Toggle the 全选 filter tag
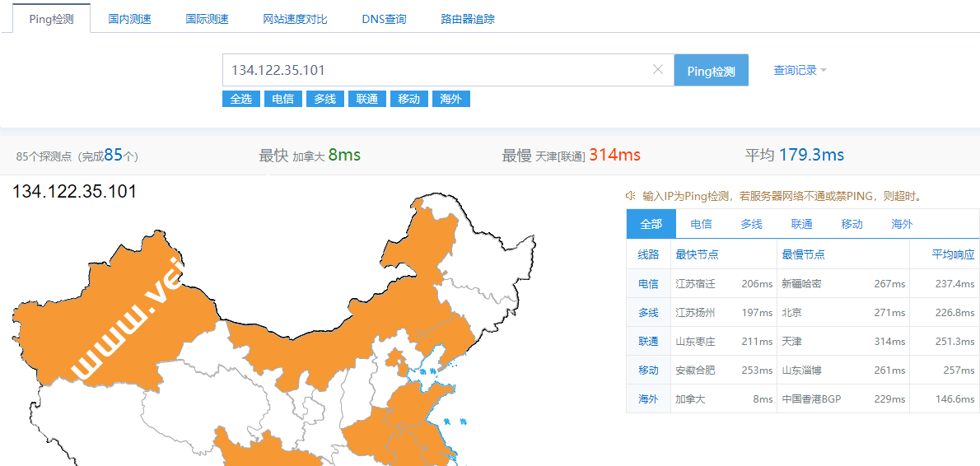980x466 pixels. tap(241, 99)
